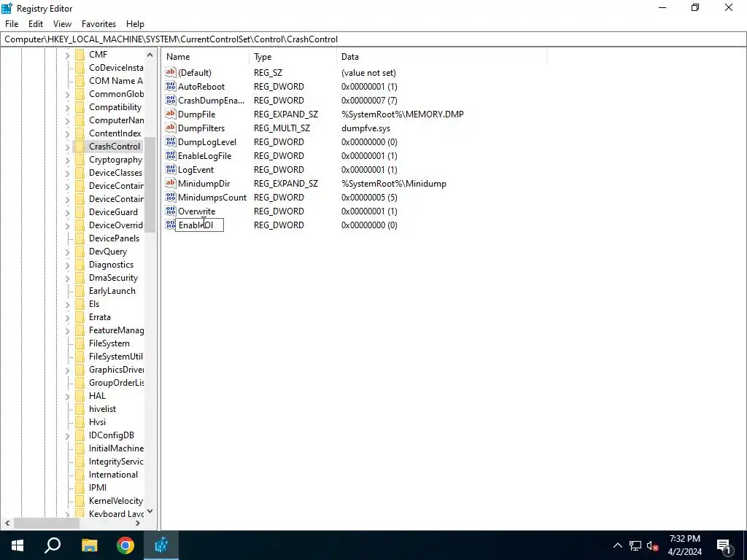747x560 pixels.
Task: Click the LogEvent DWORD icon
Action: 171,169
